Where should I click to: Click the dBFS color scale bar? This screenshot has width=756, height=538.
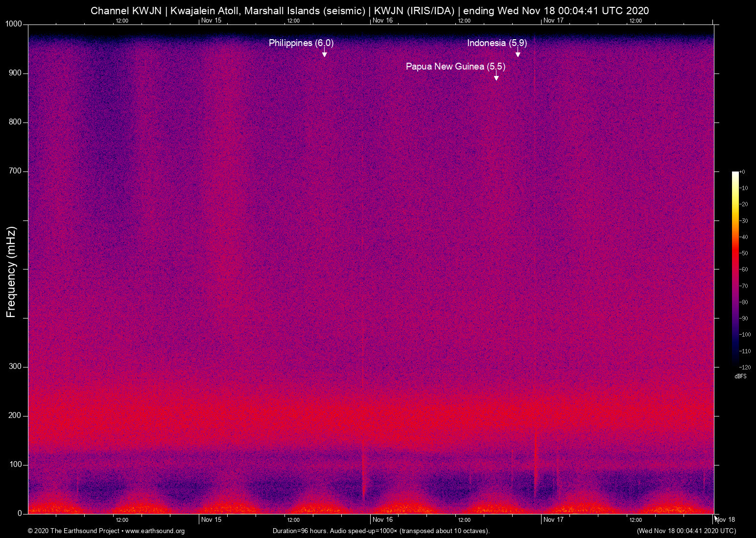[735, 269]
